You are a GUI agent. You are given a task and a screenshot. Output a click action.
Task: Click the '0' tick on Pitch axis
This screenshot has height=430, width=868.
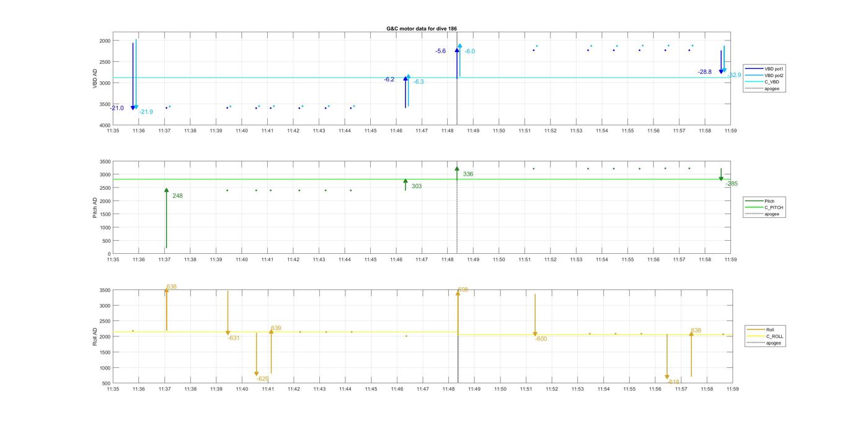pos(108,254)
